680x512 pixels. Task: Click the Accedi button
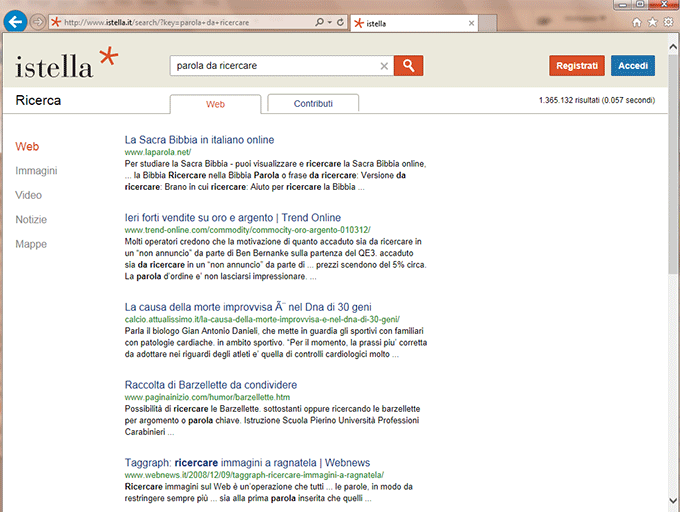pyautogui.click(x=633, y=65)
